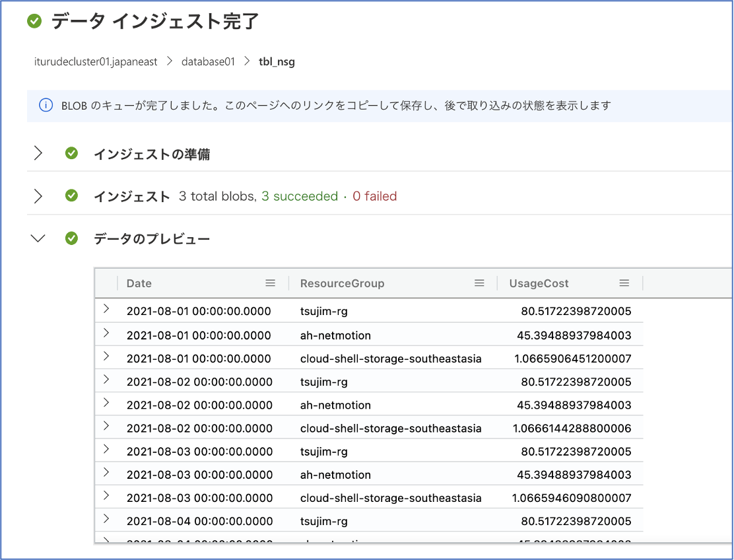Image resolution: width=734 pixels, height=560 pixels.
Task: Click the green check beside インジェストの準備
Action: [x=72, y=153]
